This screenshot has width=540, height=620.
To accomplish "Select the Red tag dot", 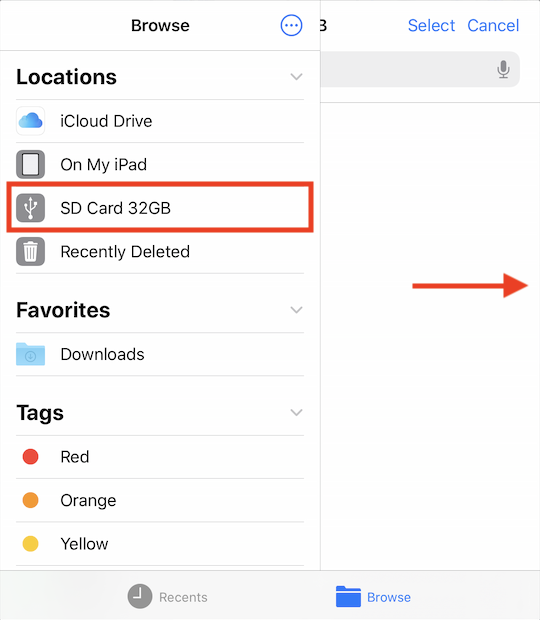I will tap(30, 456).
